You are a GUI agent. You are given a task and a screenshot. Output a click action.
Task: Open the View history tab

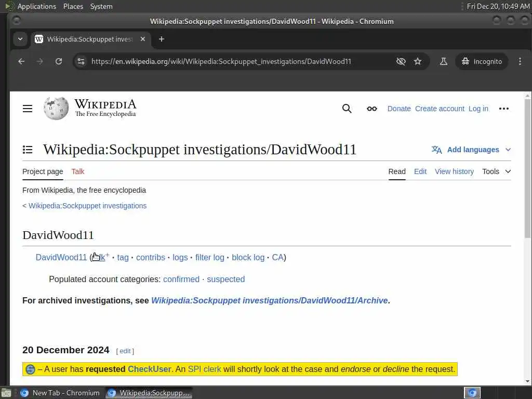click(454, 171)
